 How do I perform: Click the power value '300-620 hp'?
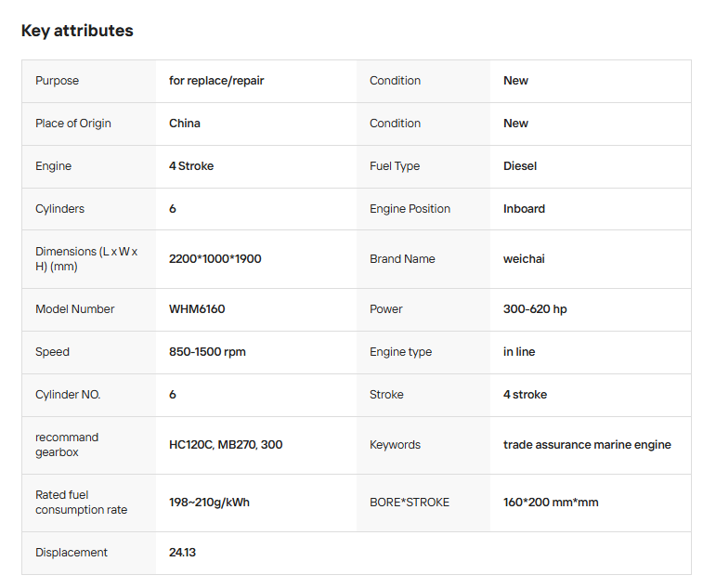(535, 309)
